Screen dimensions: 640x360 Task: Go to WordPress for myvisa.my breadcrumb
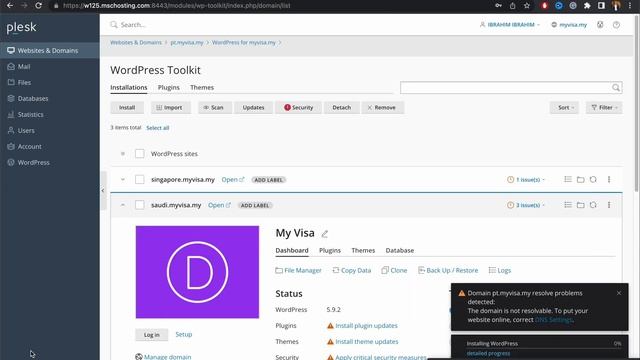(244, 42)
